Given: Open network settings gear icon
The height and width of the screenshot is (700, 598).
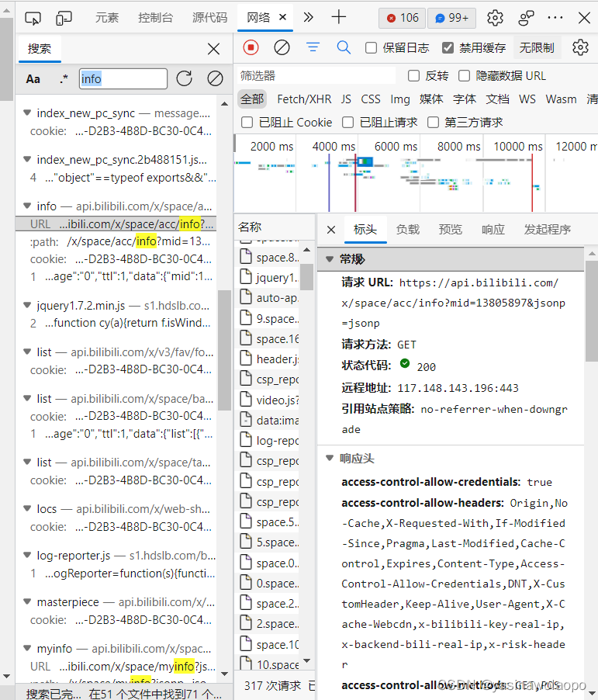Looking at the screenshot, I should coord(580,47).
